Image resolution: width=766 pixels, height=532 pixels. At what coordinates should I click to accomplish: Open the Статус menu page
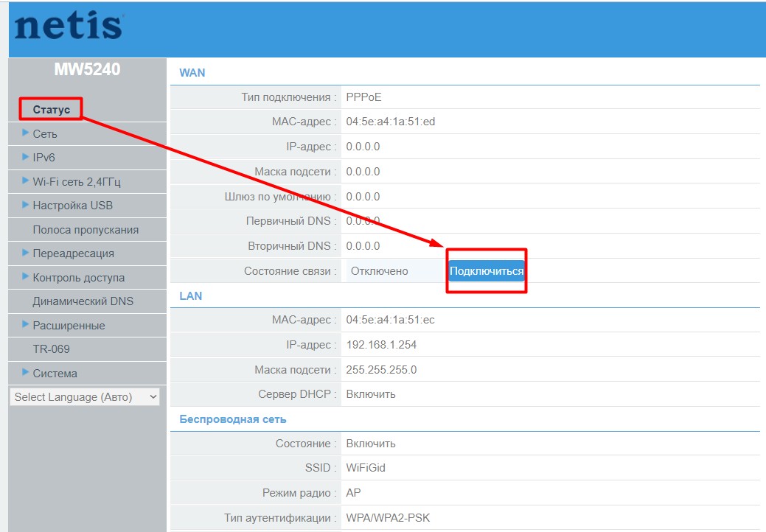[x=52, y=110]
